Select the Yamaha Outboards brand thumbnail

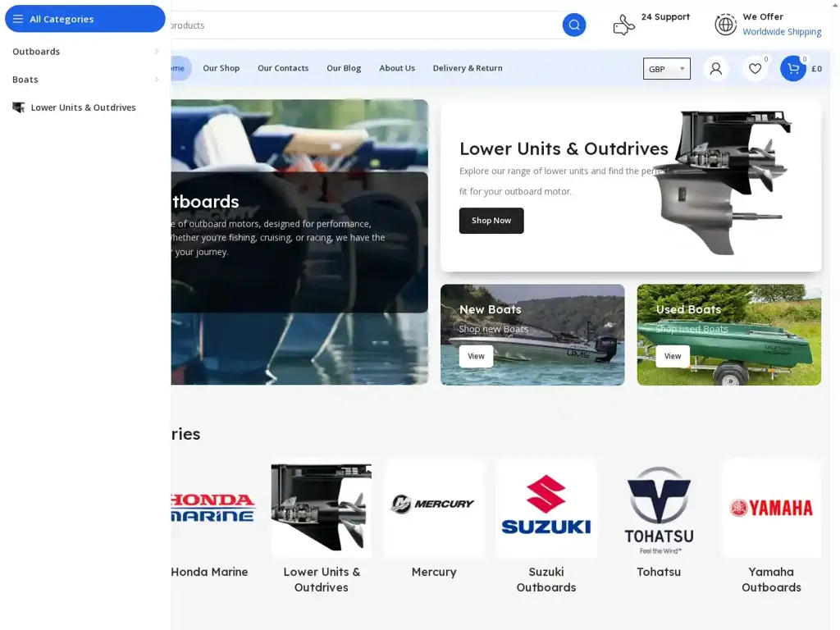point(771,508)
